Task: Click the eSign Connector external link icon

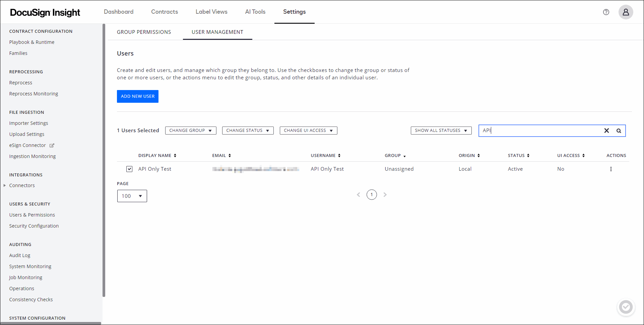Action: (52, 145)
